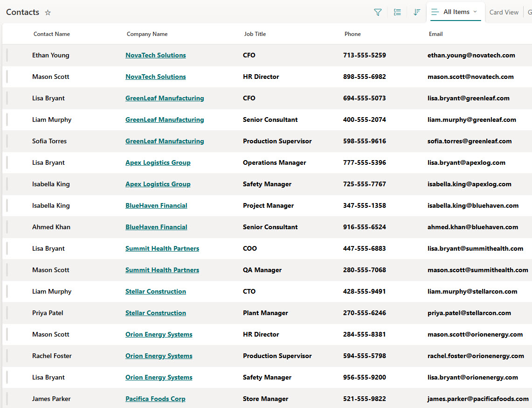
Task: Select James Parker's row using its left handle
Action: (7, 399)
